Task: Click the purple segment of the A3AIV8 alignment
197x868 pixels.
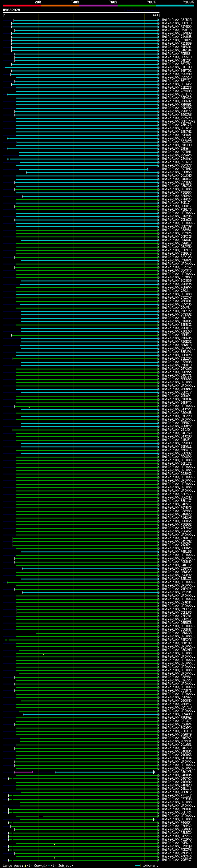Action: (24, 772)
